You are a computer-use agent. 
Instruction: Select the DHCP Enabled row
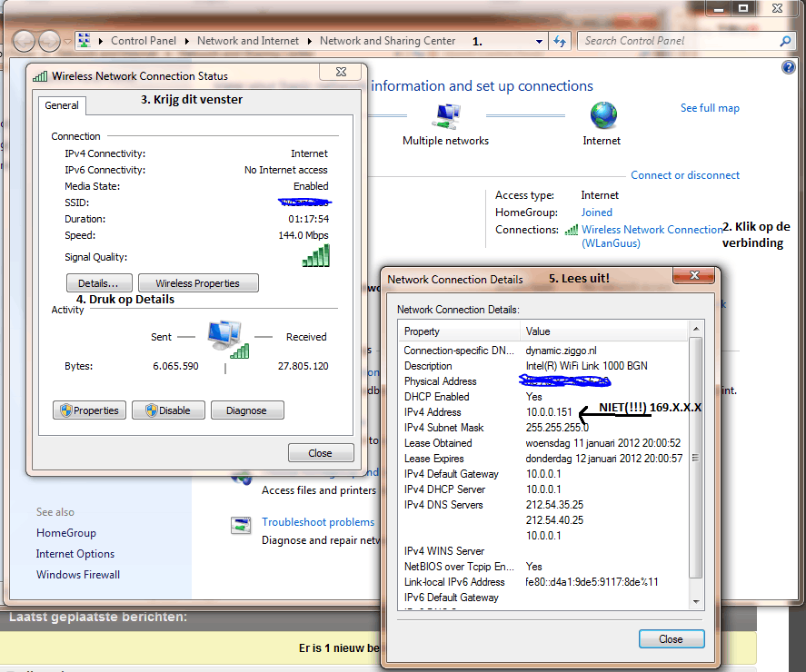coord(543,397)
